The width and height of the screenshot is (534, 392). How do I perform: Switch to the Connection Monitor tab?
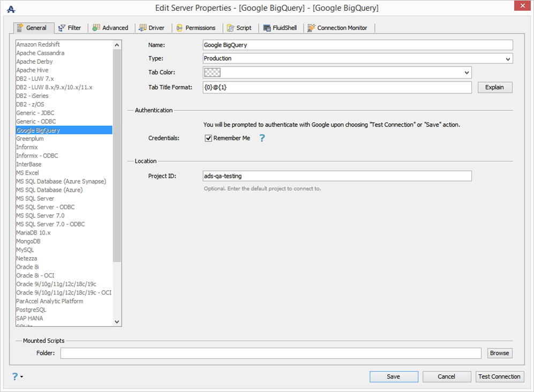(338, 28)
